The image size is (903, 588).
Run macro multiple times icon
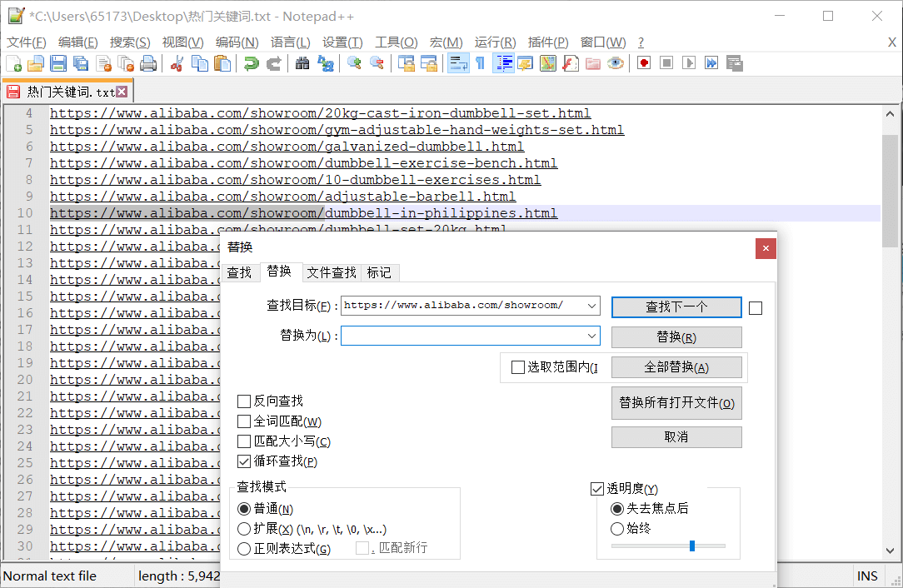(711, 63)
